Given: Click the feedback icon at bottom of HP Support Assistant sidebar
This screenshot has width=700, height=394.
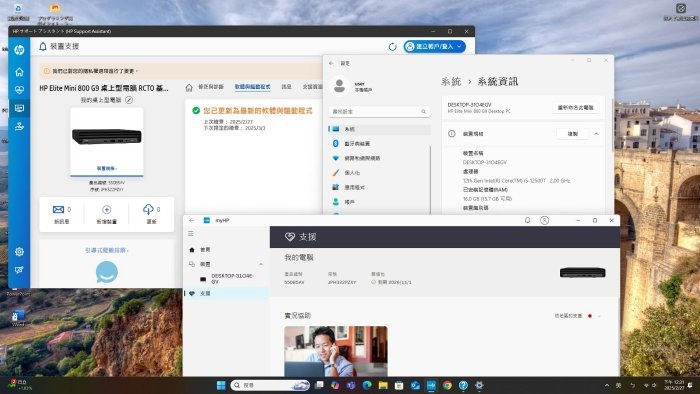Looking at the screenshot, I should (x=19, y=270).
